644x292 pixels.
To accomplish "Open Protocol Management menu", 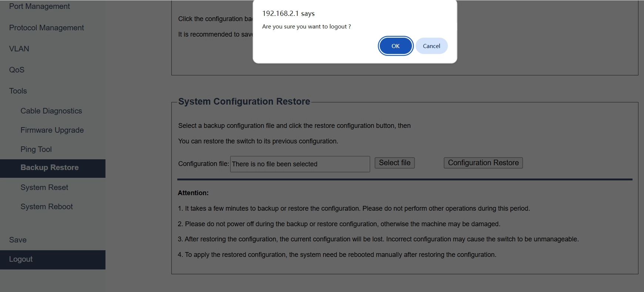I will coord(47,28).
